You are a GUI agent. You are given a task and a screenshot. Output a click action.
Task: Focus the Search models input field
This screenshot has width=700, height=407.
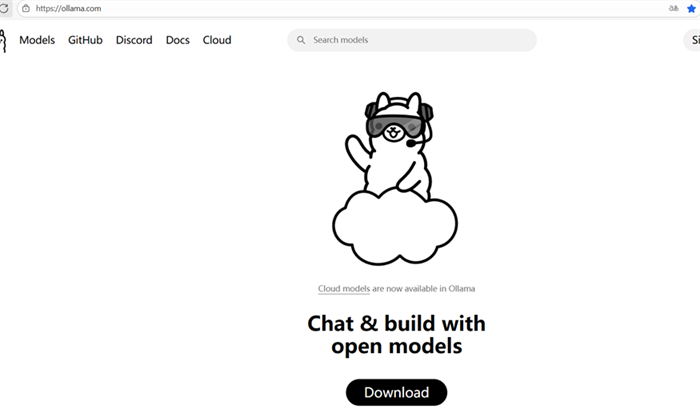[x=420, y=40]
